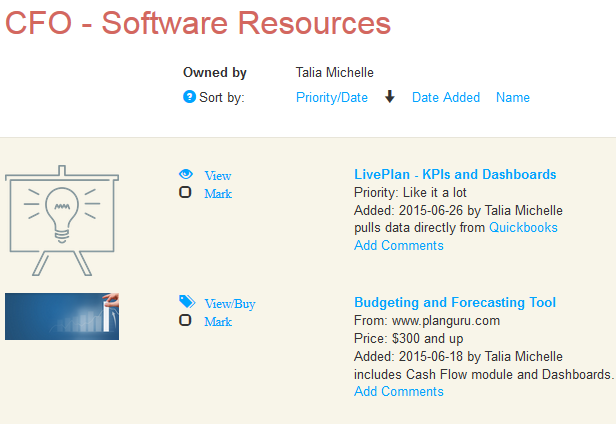Follow the Quickbooks link
The height and width of the screenshot is (424, 616).
[523, 228]
